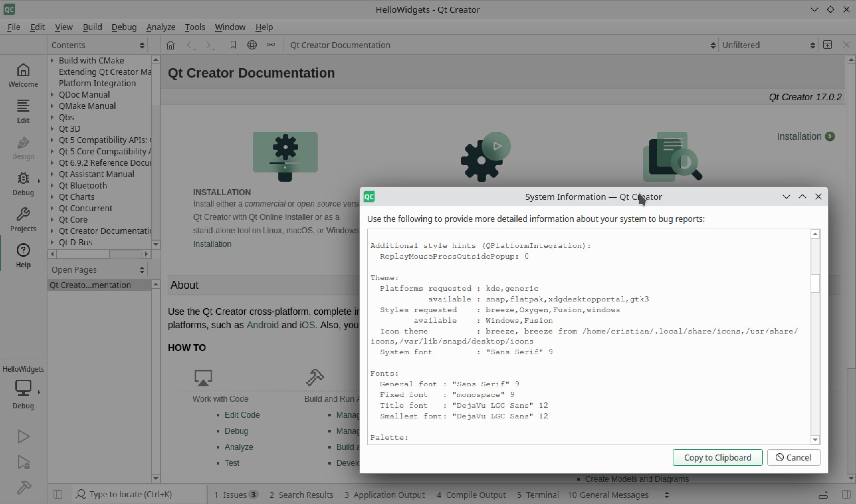Image resolution: width=856 pixels, height=504 pixels.
Task: Open the Tools menu
Action: click(x=195, y=27)
